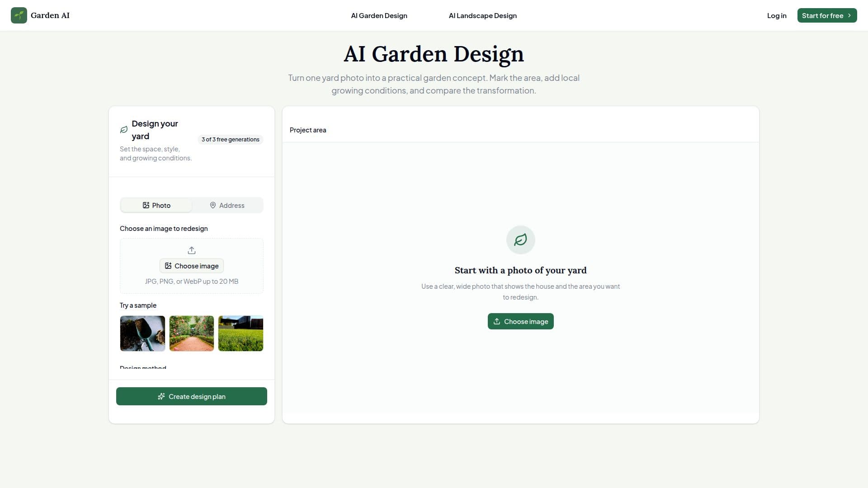Click the Start with a photo of your yard heading
The image size is (868, 488).
coord(520,270)
